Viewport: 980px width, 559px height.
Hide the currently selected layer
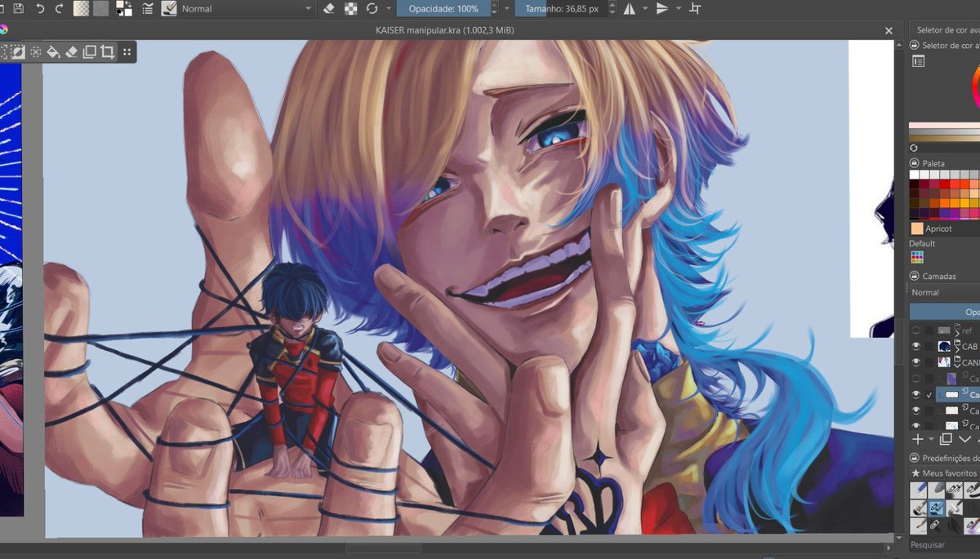pos(916,394)
